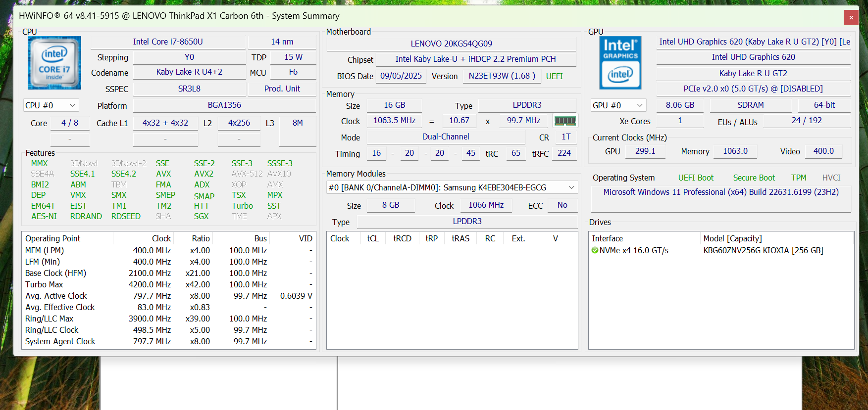Screen dimensions: 868x410
Task: Click the tRC timing value 65
Action: pyautogui.click(x=516, y=153)
